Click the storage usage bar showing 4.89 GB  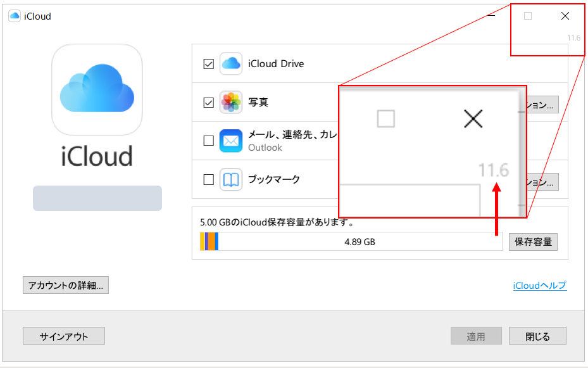351,241
